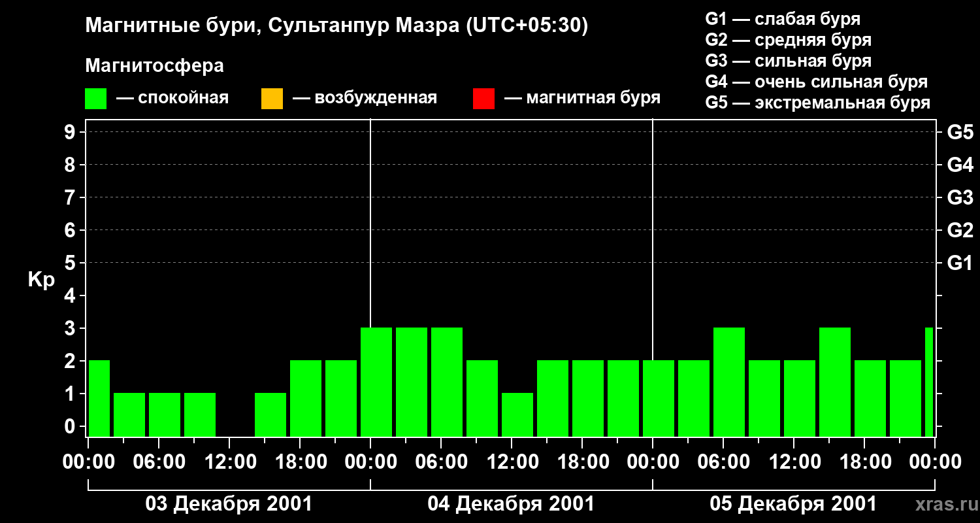Click the Kp 3 bar above 06:00 on 04 Декабря
The image size is (980, 523).
click(x=447, y=382)
